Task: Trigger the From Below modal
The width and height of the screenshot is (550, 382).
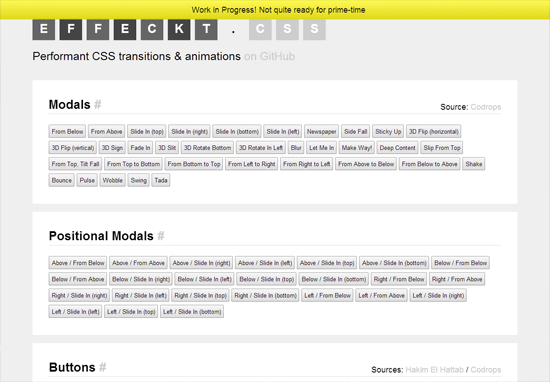Action: (67, 132)
